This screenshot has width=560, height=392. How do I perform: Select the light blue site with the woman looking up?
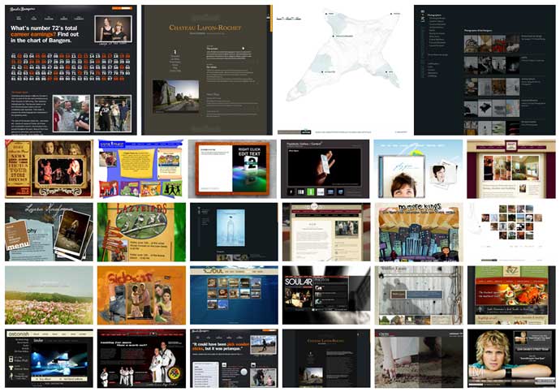point(418,169)
